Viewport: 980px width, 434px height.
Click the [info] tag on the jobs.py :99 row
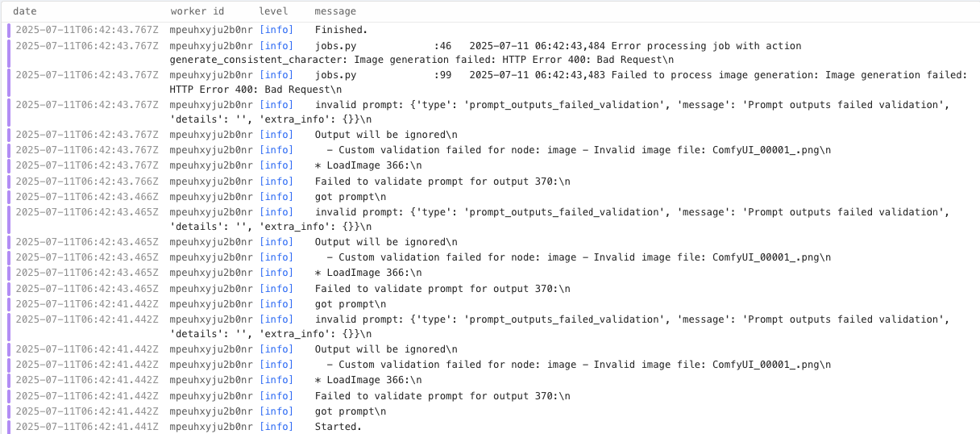click(276, 75)
